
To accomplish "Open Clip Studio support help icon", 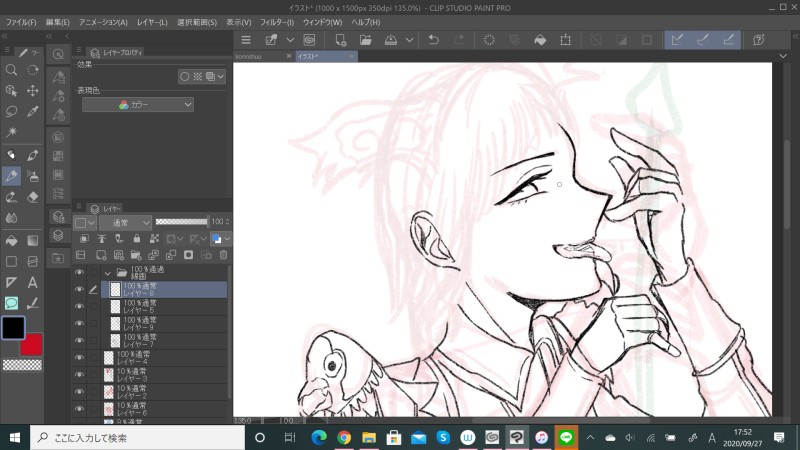I will coord(759,40).
